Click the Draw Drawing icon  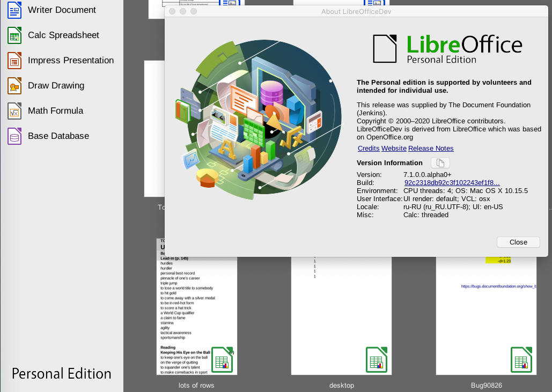14,85
